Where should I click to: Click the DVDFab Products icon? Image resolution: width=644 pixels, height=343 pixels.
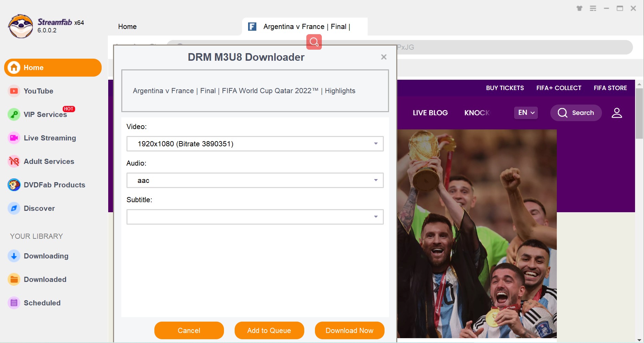tap(14, 185)
